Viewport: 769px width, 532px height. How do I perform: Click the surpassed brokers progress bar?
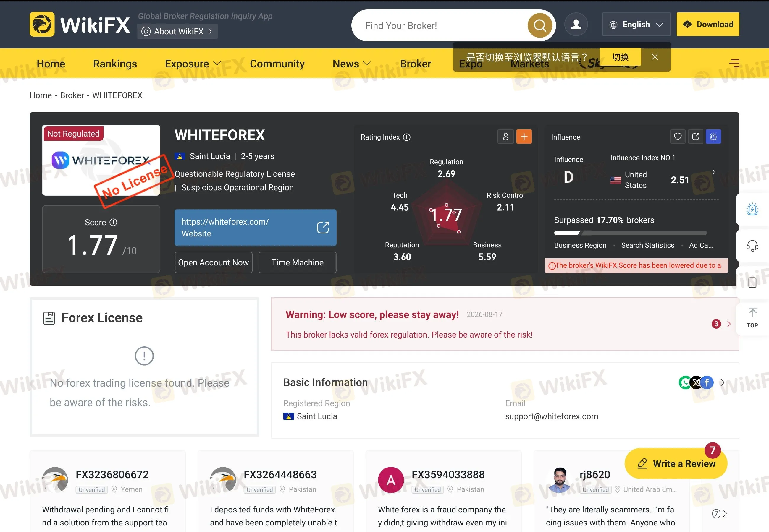pyautogui.click(x=630, y=233)
